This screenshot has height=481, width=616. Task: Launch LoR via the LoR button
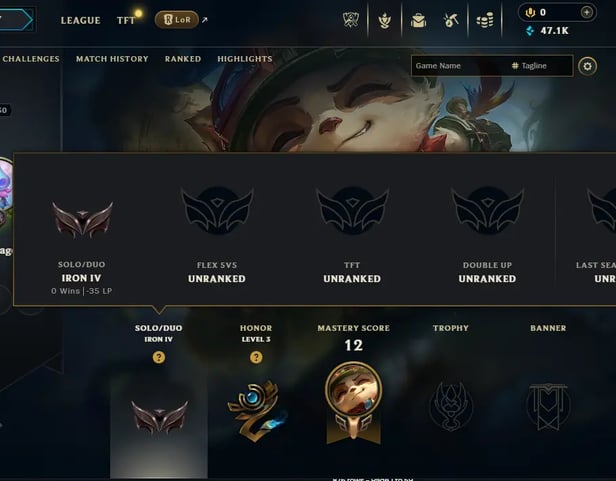pyautogui.click(x=177, y=20)
